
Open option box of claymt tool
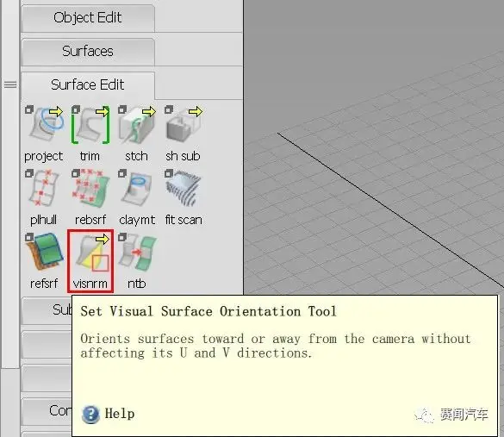tap(122, 173)
